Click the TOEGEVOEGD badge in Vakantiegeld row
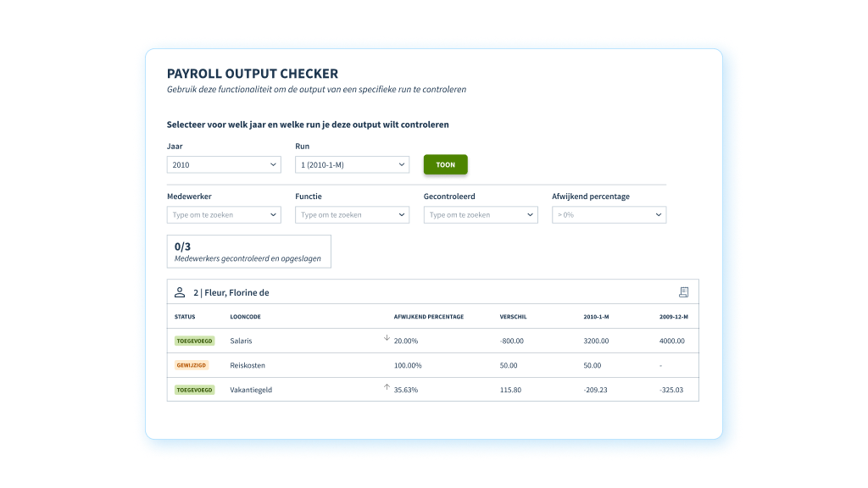 click(x=194, y=390)
